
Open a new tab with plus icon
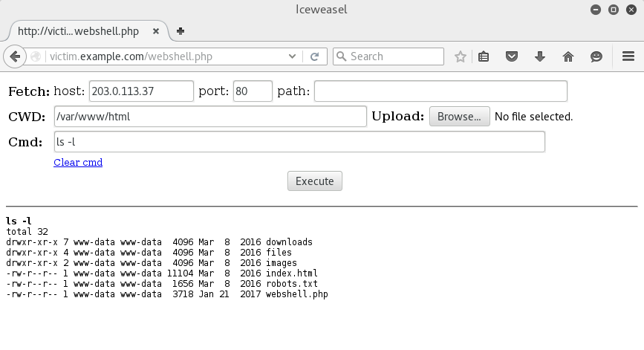pyautogui.click(x=180, y=31)
